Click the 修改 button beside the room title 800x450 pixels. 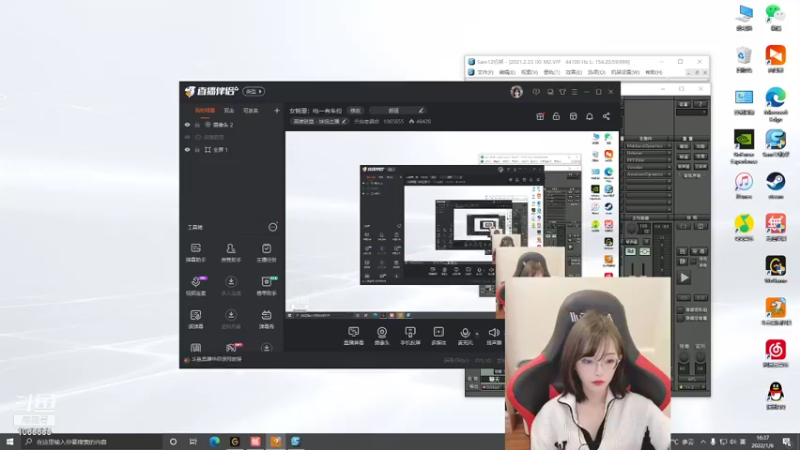[x=355, y=110]
